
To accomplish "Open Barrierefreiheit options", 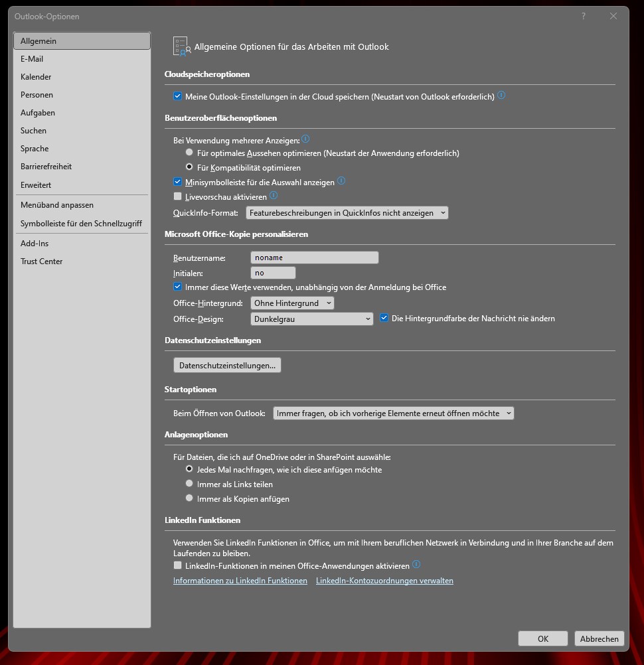I will [x=82, y=166].
